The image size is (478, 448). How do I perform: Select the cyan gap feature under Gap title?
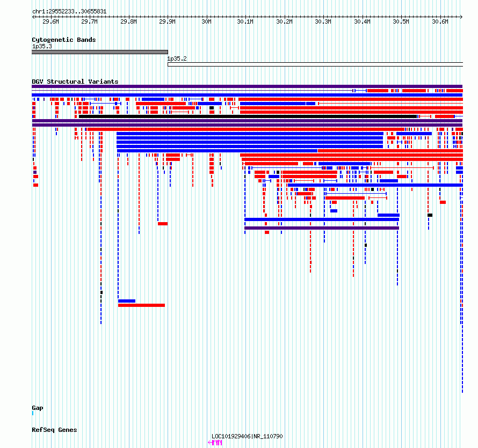pyautogui.click(x=33, y=413)
